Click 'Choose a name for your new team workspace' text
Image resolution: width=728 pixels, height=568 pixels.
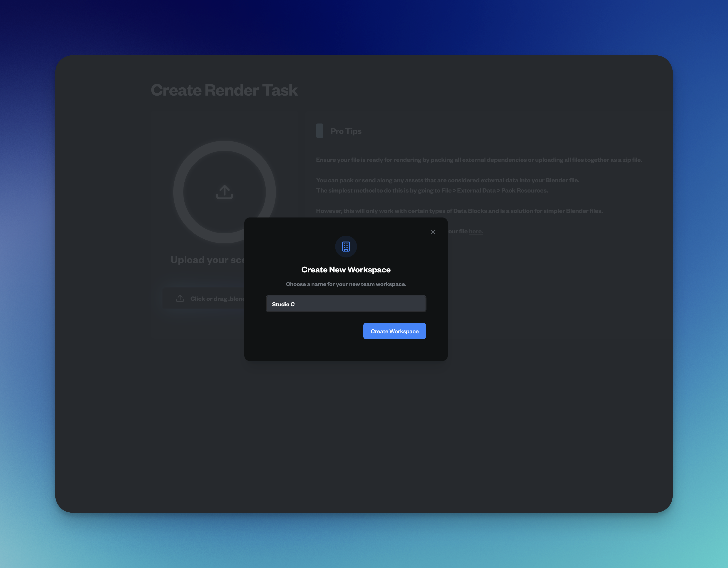click(x=346, y=284)
